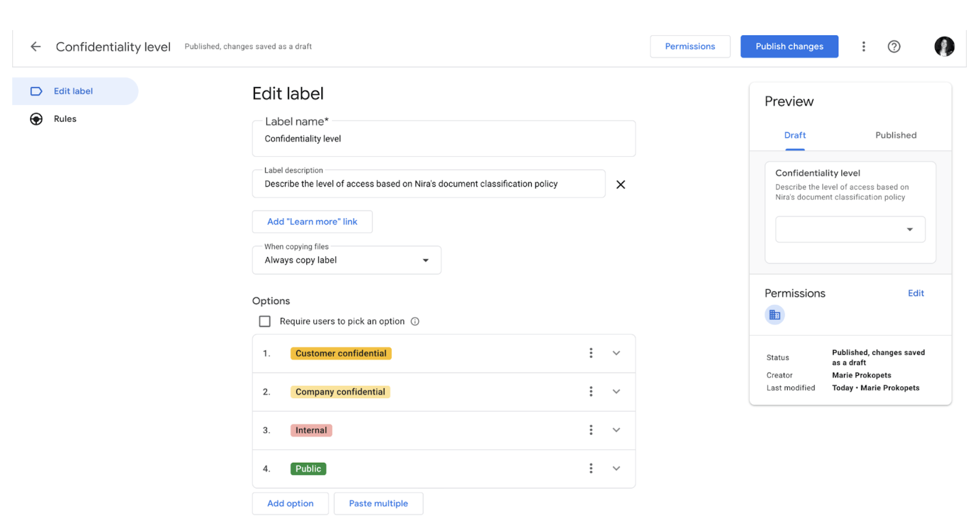The image size is (980, 530).
Task: Open the When copying files dropdown
Action: coord(346,260)
